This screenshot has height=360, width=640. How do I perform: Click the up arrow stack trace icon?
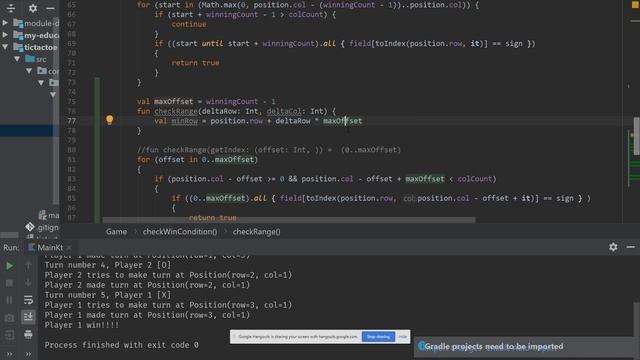28,266
